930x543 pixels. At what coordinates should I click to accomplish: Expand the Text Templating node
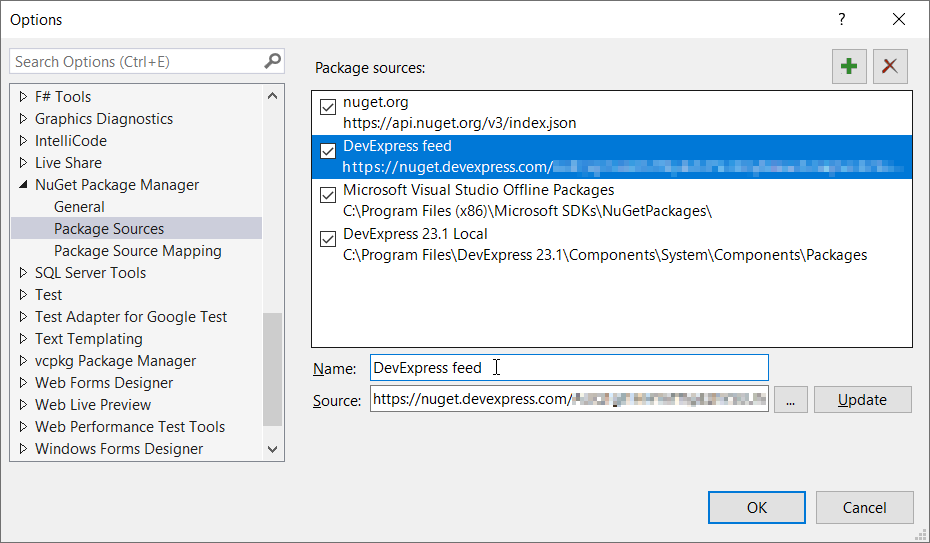click(23, 338)
